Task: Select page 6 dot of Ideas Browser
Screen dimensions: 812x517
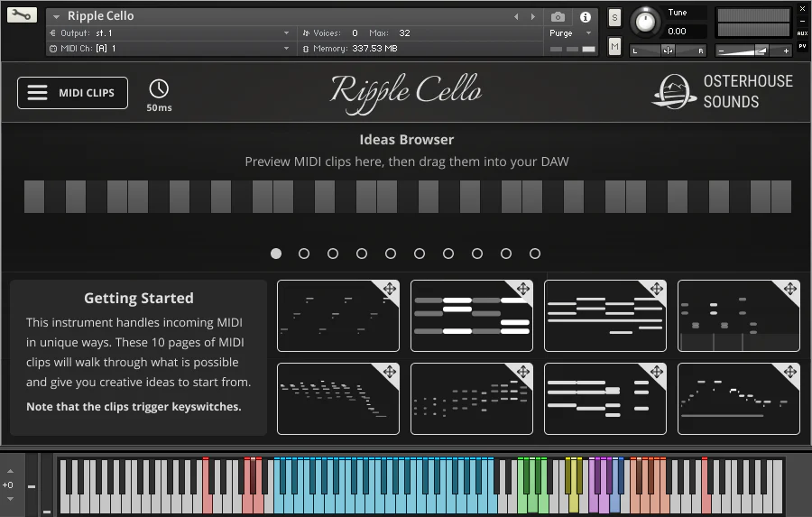Action: pos(420,254)
